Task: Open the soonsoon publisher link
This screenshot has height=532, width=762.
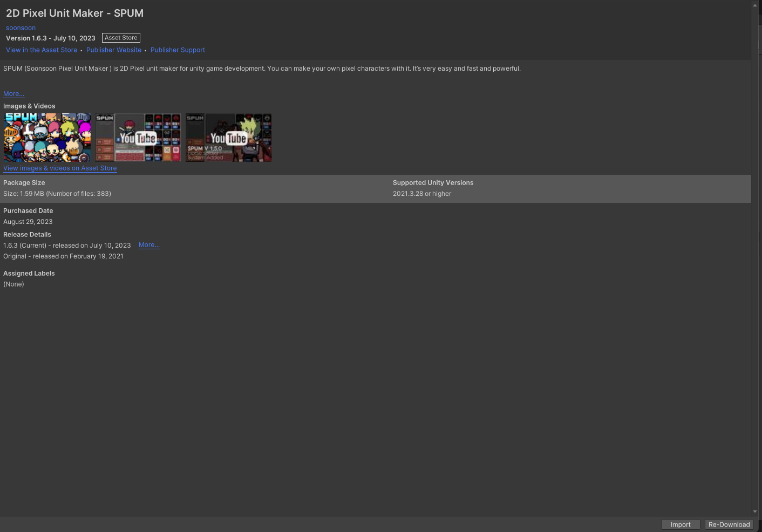Action: 21,28
